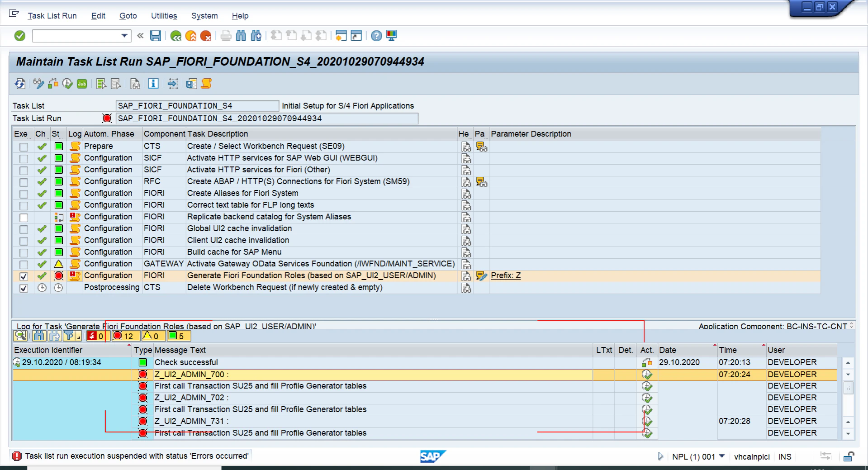
Task: Click the Prefix: Z parameter link
Action: tap(506, 275)
